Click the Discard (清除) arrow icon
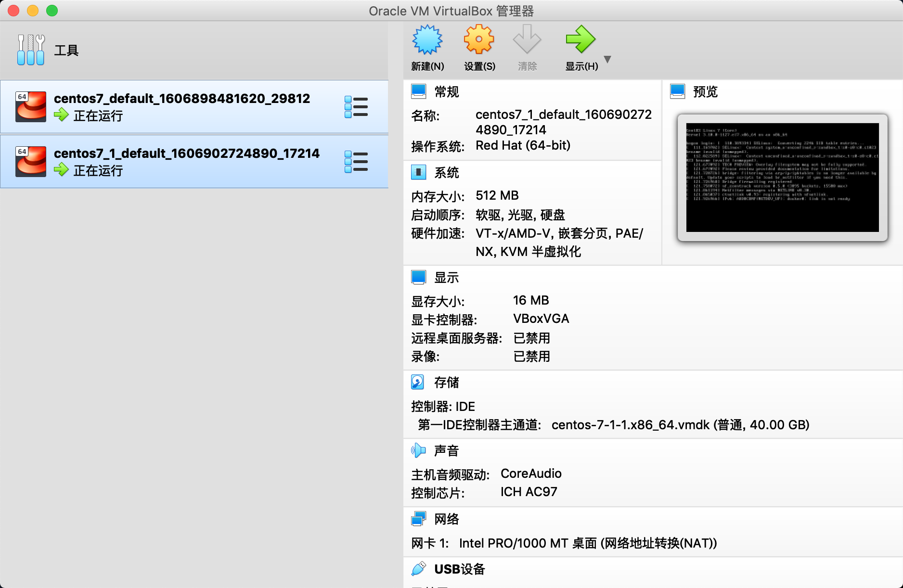Viewport: 903px width, 588px height. (x=527, y=39)
